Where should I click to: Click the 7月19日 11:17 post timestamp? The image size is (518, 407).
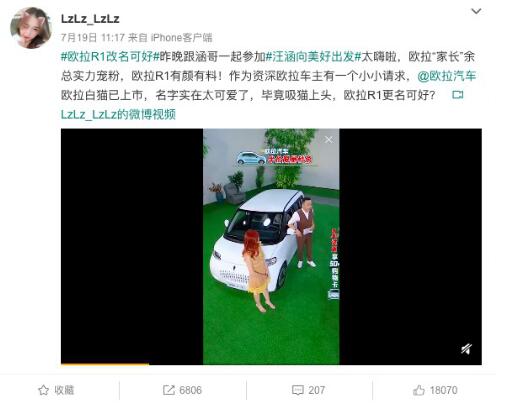93,38
